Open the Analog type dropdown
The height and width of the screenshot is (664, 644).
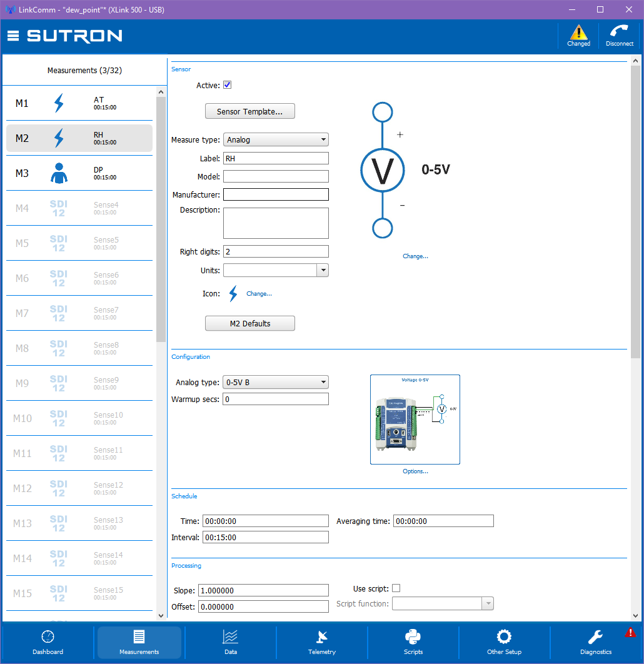coord(276,382)
